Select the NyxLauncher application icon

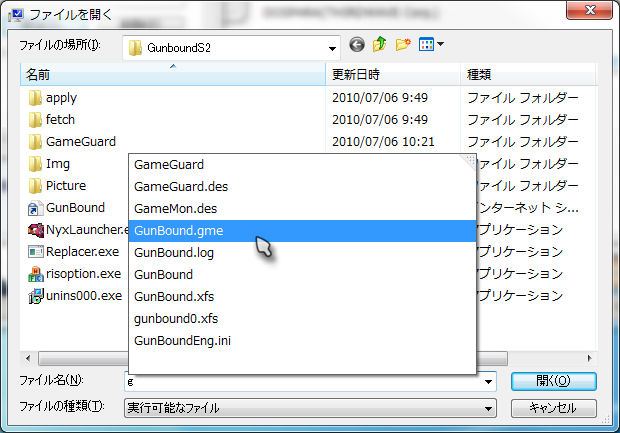coord(36,230)
